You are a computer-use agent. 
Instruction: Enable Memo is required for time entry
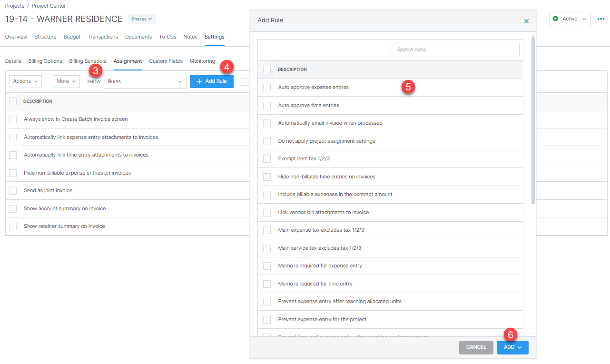click(x=266, y=284)
